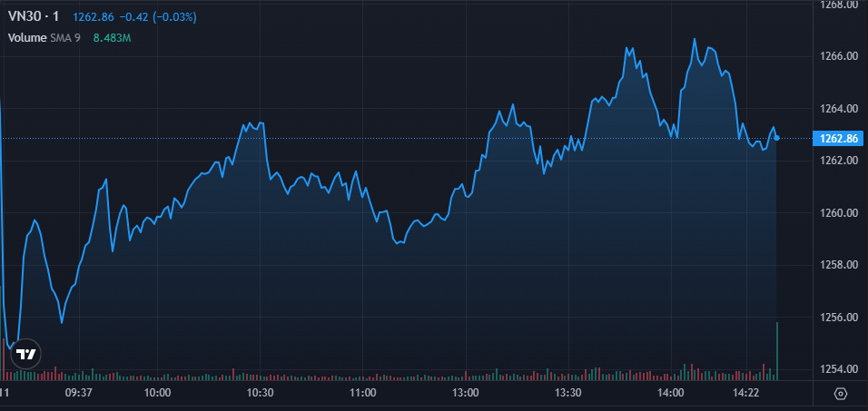868x411 pixels.
Task: Click the 13:30 time axis label
Action: point(568,393)
